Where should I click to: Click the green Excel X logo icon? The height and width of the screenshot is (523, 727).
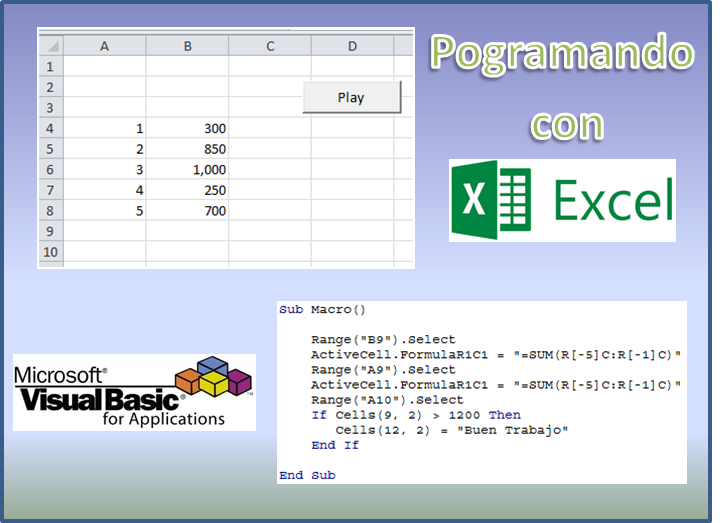pyautogui.click(x=491, y=200)
